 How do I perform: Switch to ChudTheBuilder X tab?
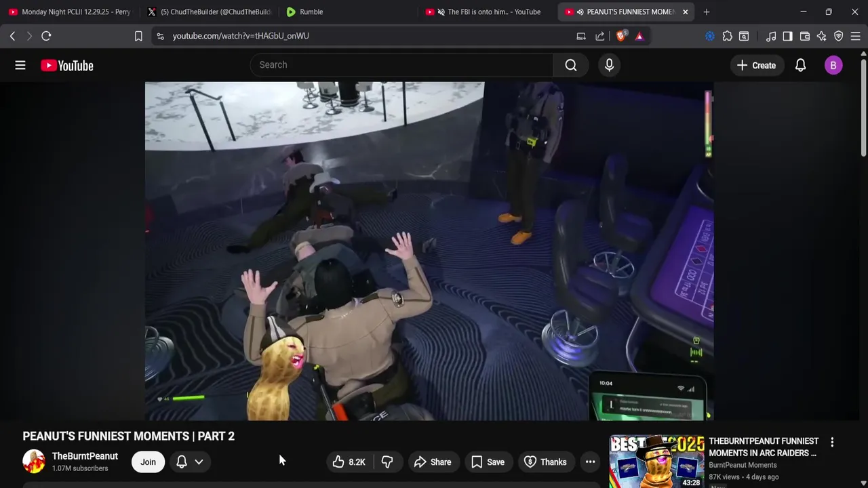pyautogui.click(x=209, y=12)
